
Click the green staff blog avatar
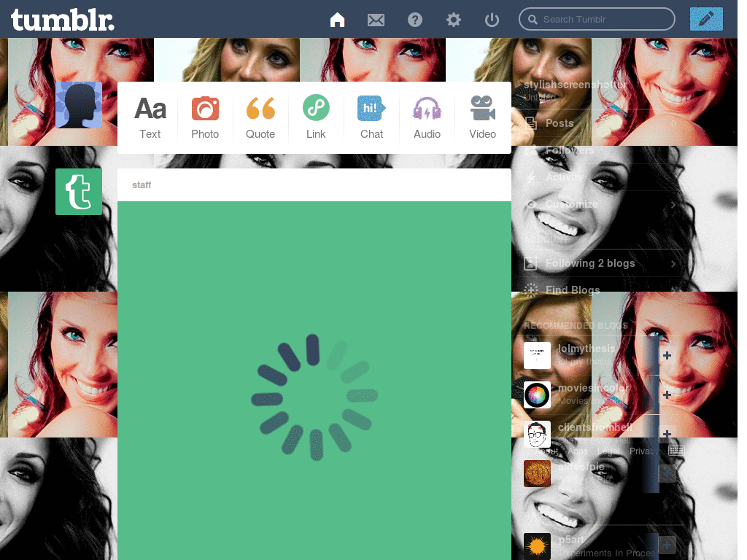click(x=79, y=192)
